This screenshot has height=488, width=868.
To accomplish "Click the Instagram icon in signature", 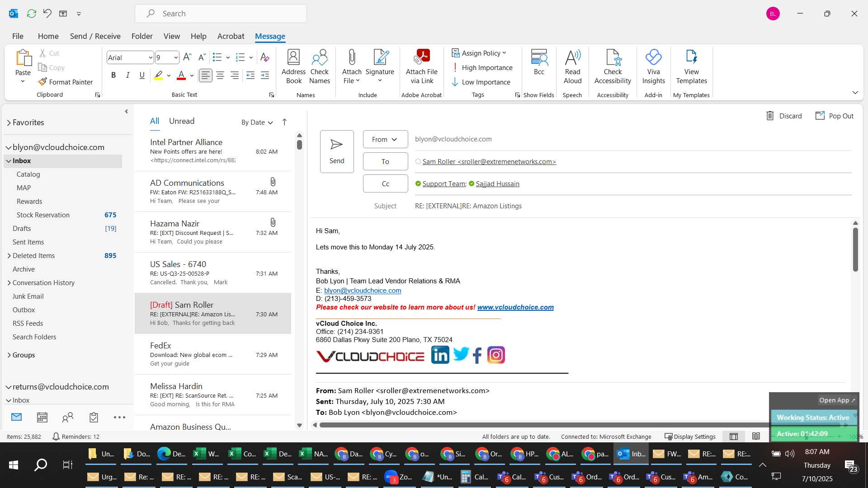I will 496,355.
